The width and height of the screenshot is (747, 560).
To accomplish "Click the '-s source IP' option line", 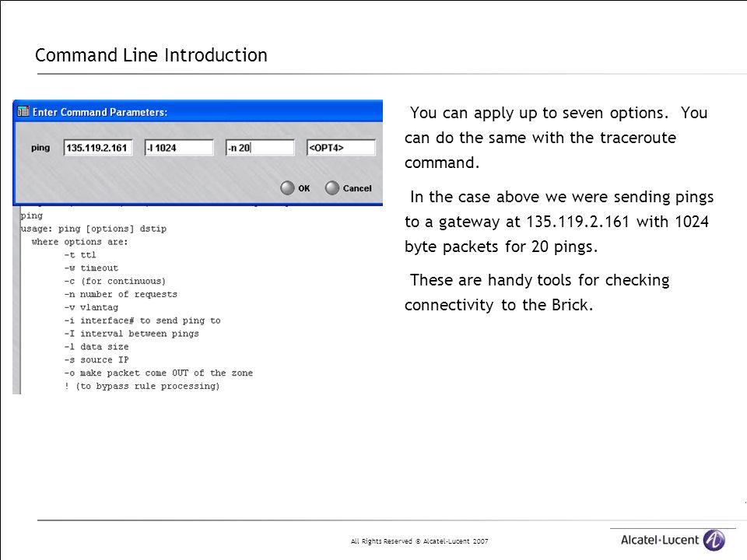I will tap(96, 360).
